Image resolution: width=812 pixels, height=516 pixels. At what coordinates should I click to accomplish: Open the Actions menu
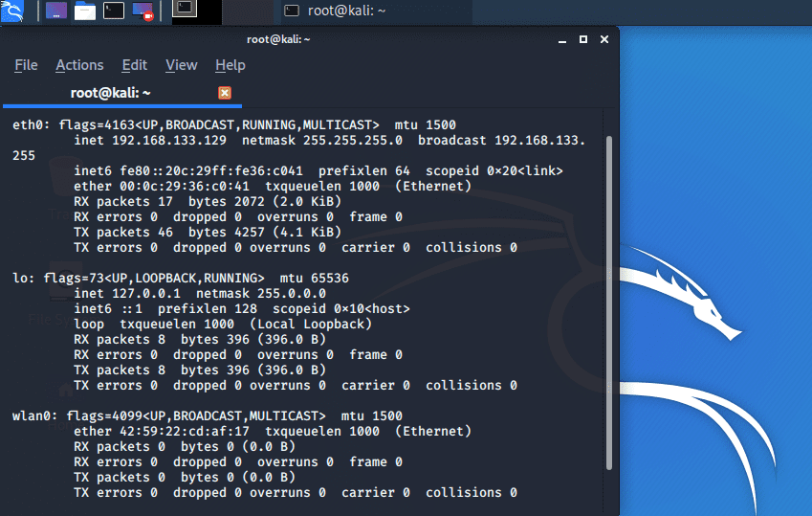pyautogui.click(x=79, y=65)
